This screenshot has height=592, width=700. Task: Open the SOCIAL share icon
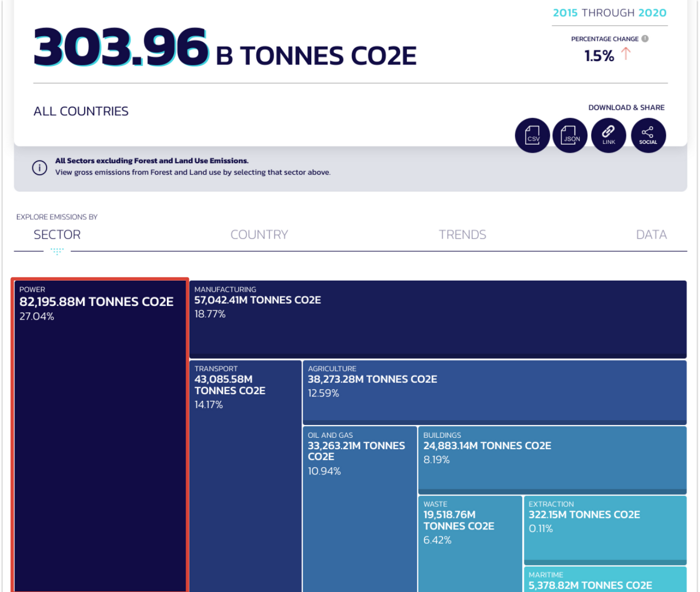[648, 135]
